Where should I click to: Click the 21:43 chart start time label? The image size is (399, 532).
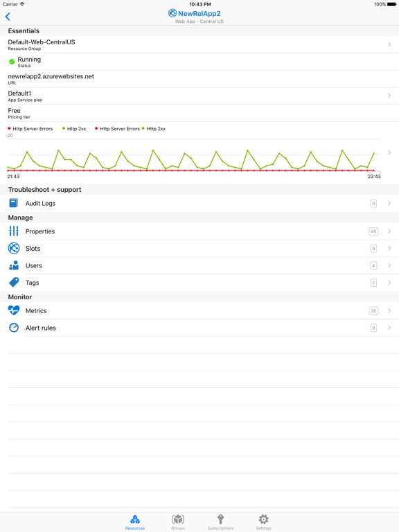13,177
